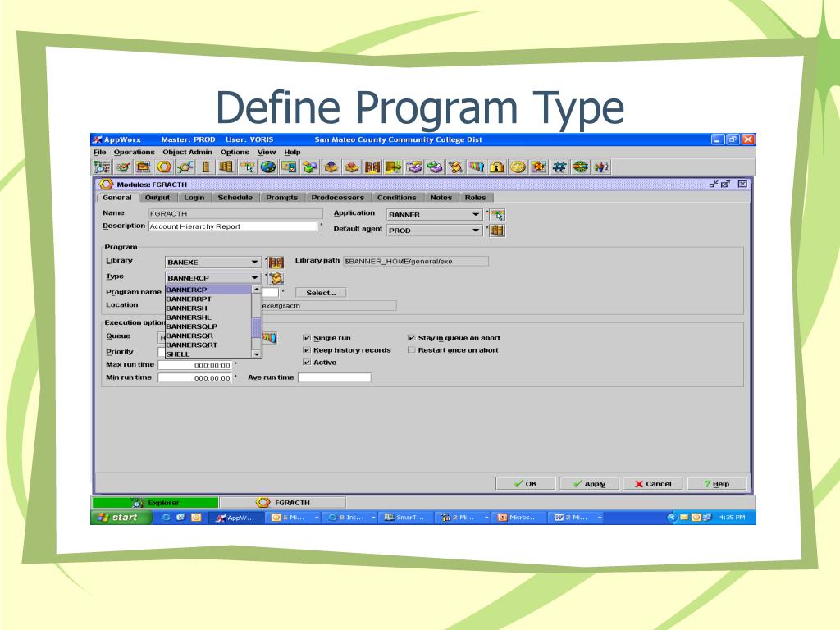This screenshot has height=630, width=840.
Task: Click the yellow board with key toolbar icon
Action: [393, 167]
